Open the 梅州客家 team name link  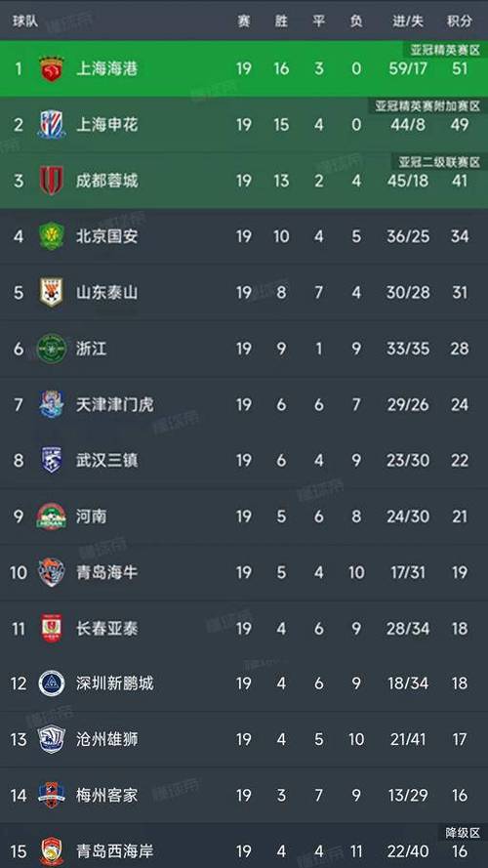pos(106,796)
